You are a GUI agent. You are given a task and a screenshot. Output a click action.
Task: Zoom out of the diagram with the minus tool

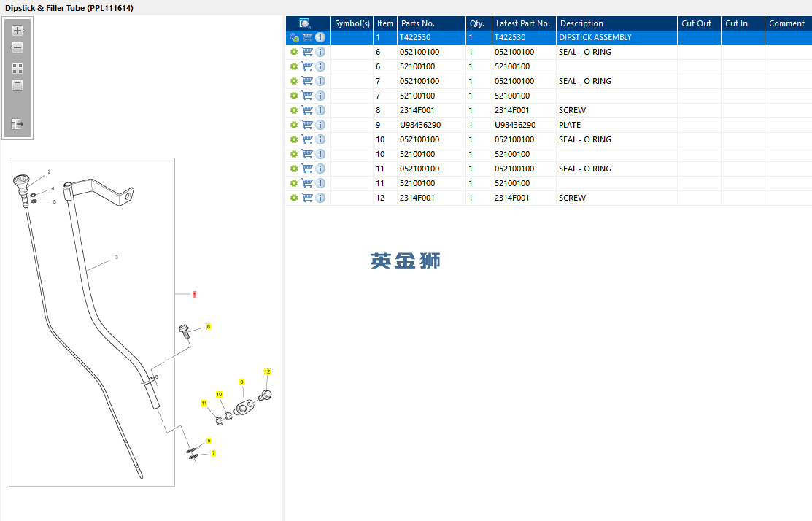(x=17, y=47)
